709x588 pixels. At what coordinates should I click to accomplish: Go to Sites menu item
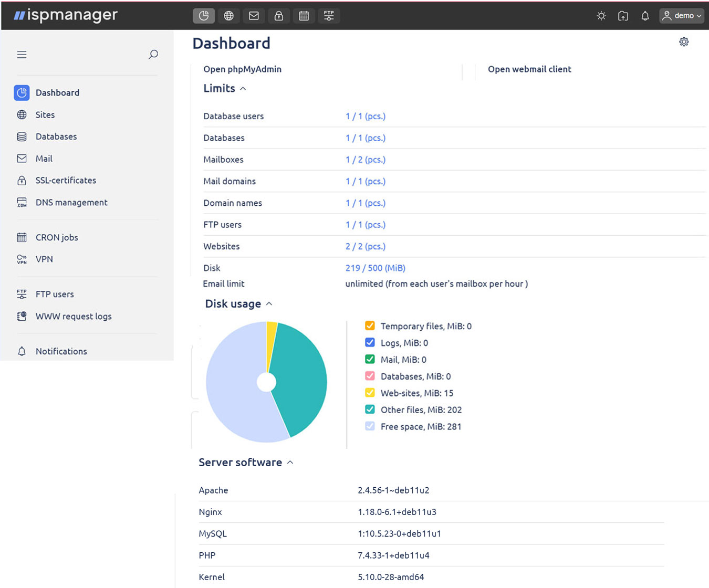click(x=45, y=114)
